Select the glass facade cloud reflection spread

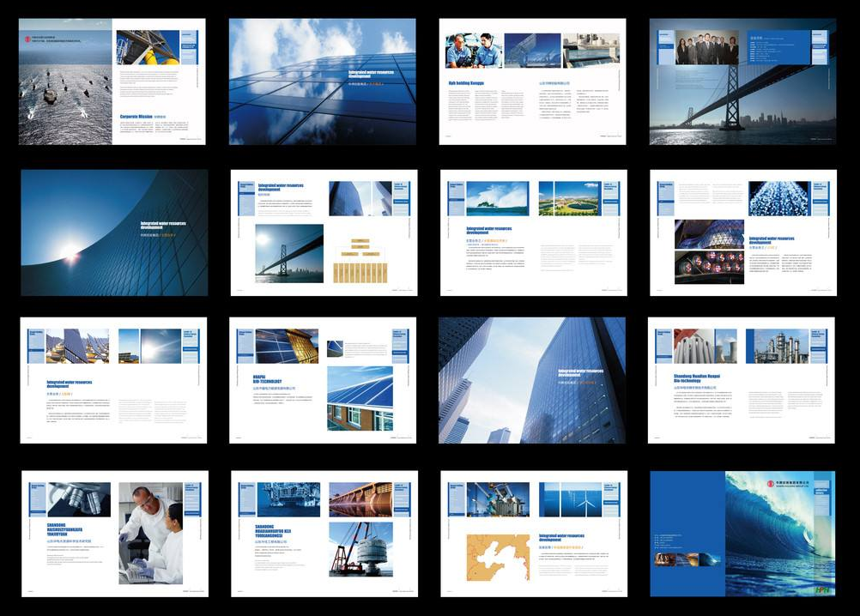(x=322, y=82)
